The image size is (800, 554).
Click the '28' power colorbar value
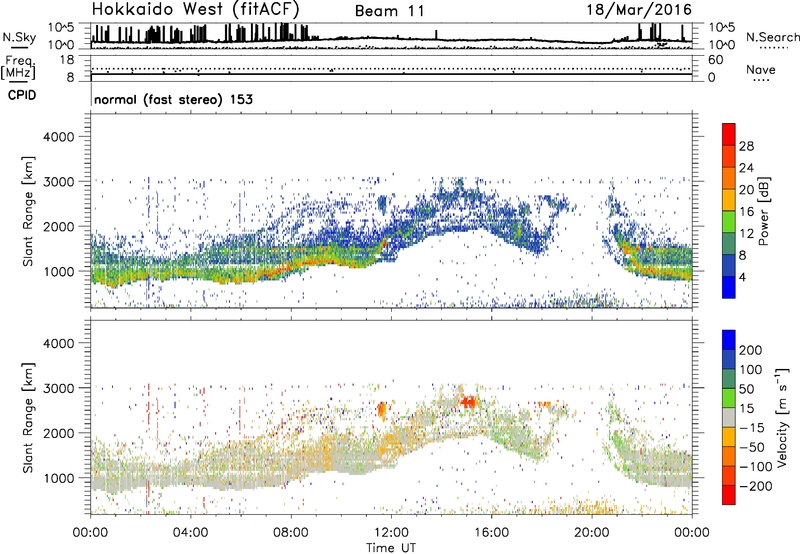tap(746, 146)
